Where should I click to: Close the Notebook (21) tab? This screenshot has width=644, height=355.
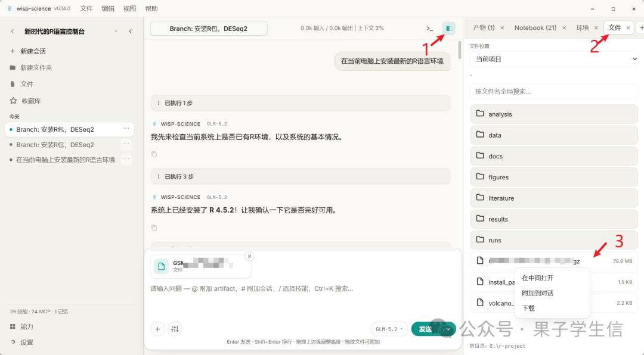564,28
